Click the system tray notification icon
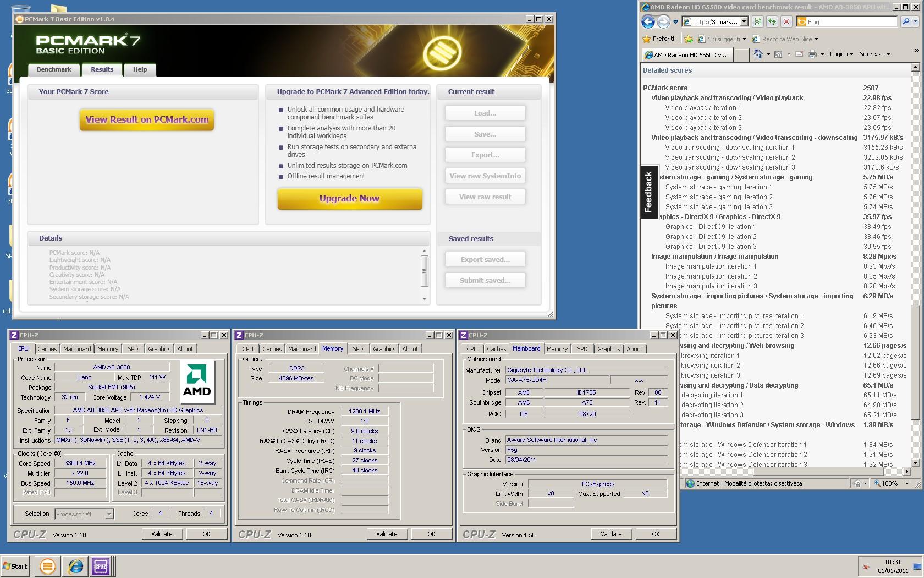924x578 pixels. 867,566
